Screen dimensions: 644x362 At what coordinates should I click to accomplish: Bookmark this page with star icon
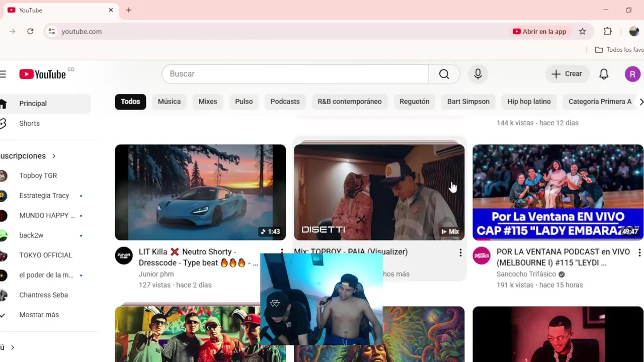pyautogui.click(x=582, y=31)
